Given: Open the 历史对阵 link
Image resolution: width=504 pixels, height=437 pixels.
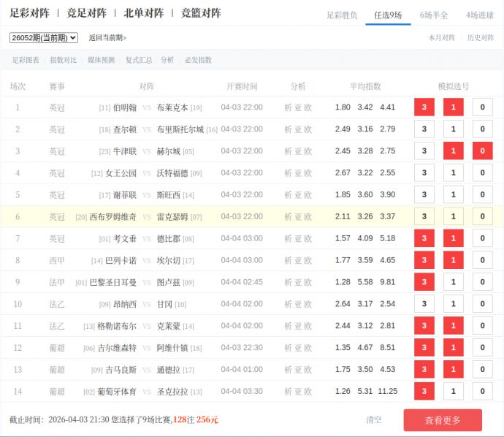Looking at the screenshot, I should pos(481,37).
